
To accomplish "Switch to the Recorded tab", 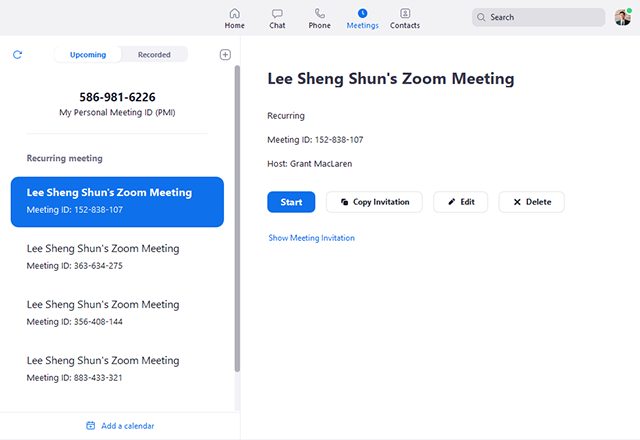I will click(x=154, y=55).
